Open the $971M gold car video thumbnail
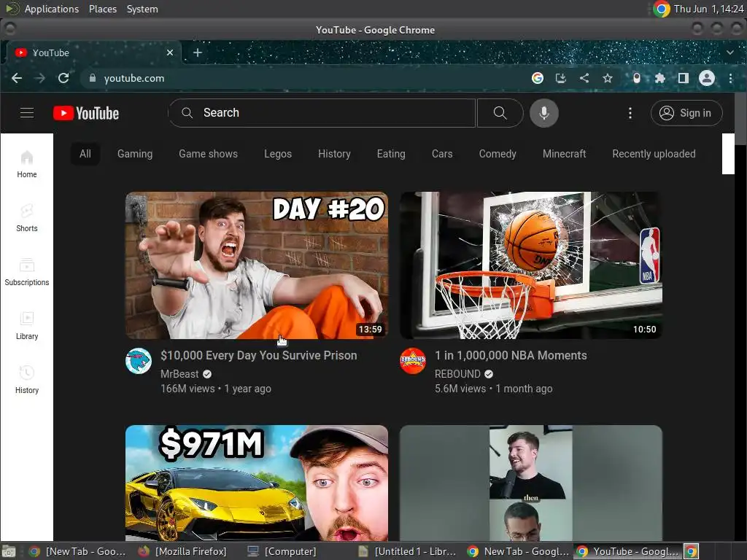The width and height of the screenshot is (747, 560). tap(257, 483)
